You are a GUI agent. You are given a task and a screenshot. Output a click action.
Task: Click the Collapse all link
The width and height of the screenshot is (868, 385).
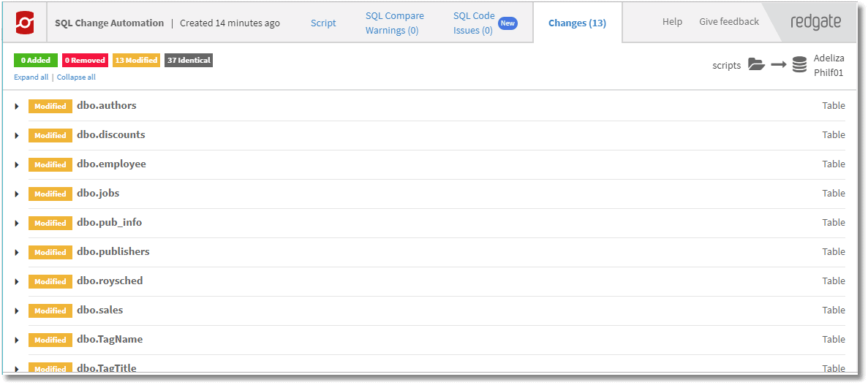pos(76,77)
